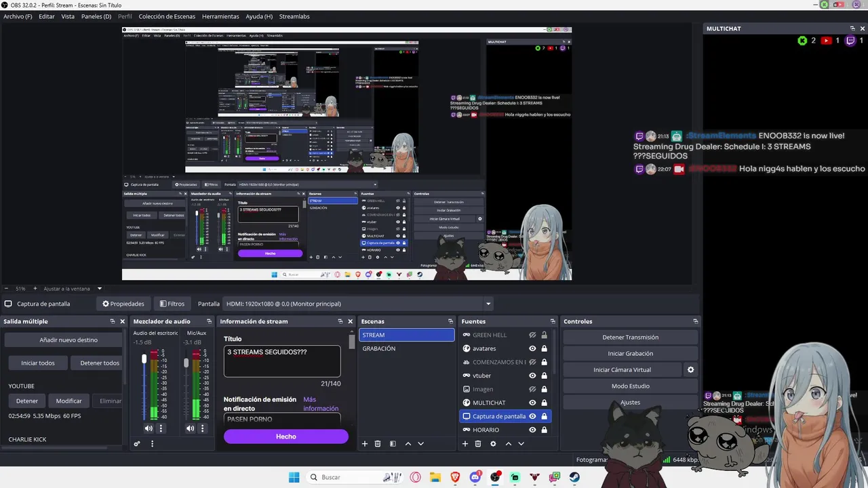Open Vista menu
This screenshot has width=868, height=488.
(x=68, y=16)
